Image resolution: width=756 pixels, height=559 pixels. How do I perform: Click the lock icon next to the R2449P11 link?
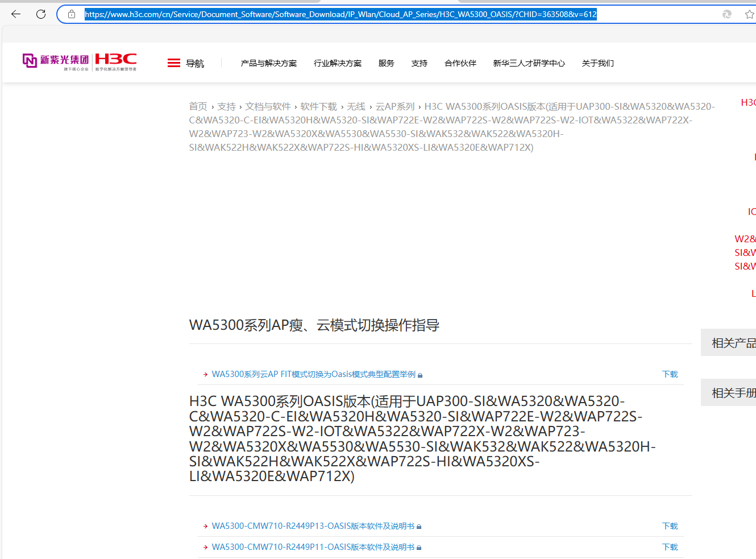click(419, 548)
